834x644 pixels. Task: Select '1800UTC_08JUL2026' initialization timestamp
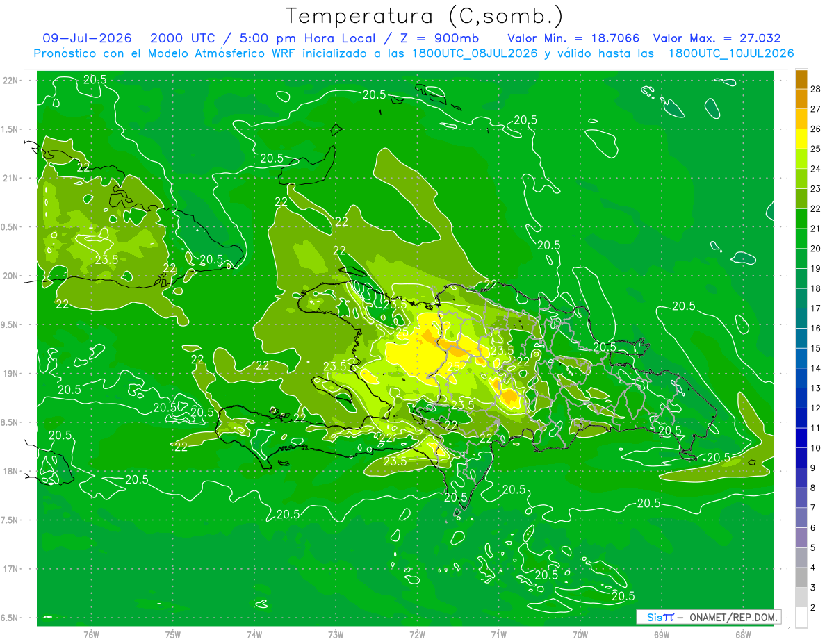click(475, 53)
